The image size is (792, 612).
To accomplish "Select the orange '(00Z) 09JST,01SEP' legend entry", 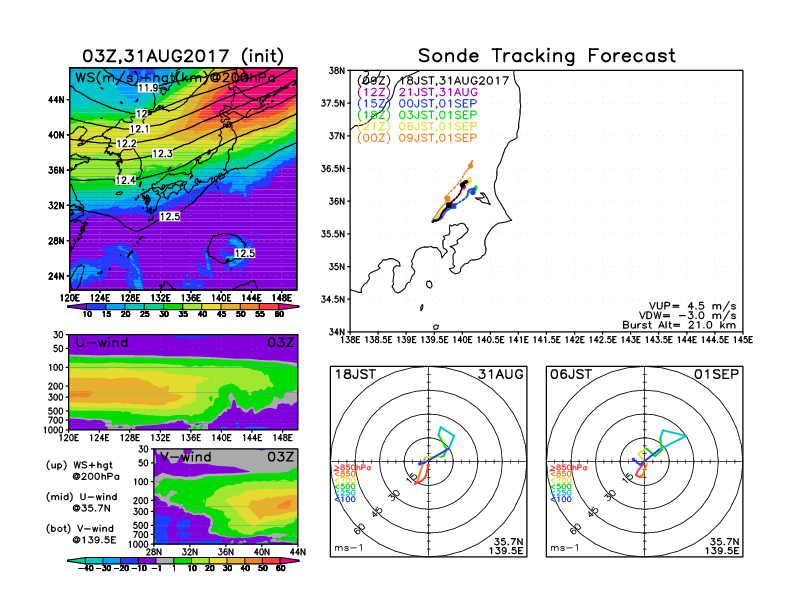I will (417, 138).
